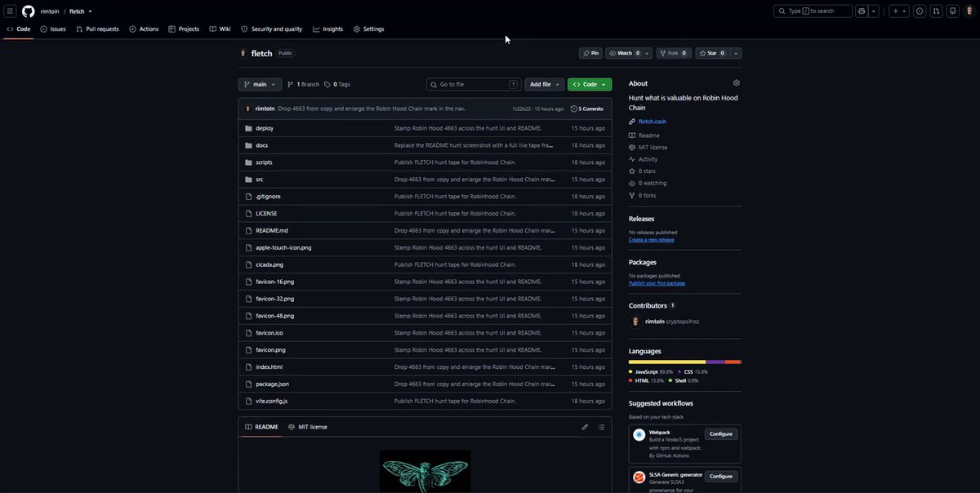This screenshot has height=493, width=980.
Task: Open the Webpack workflow logo
Action: coord(639,435)
